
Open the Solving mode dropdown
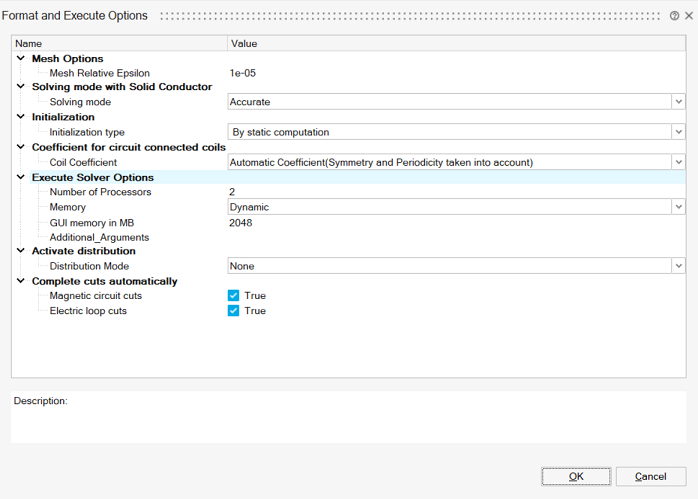[x=678, y=102]
